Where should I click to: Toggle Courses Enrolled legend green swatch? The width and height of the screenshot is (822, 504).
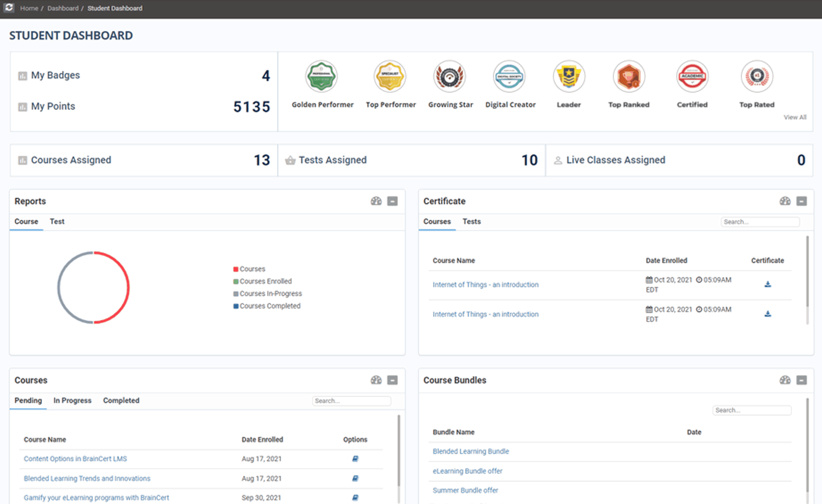click(x=235, y=281)
